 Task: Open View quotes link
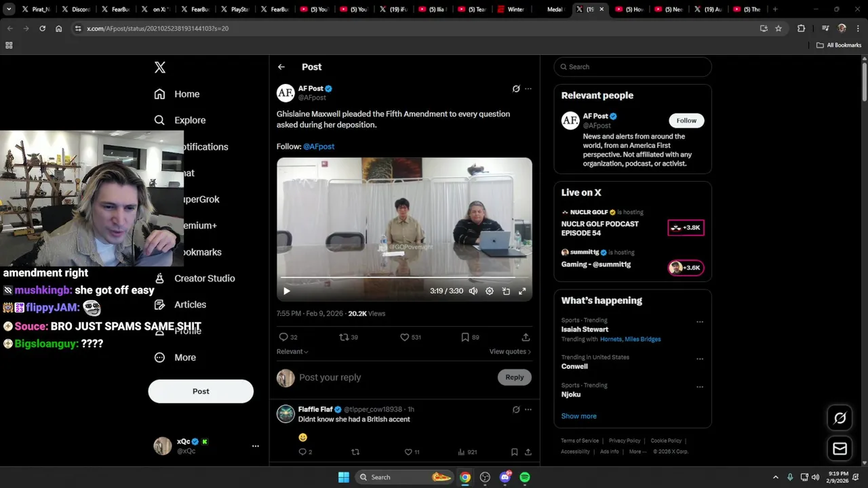click(510, 352)
